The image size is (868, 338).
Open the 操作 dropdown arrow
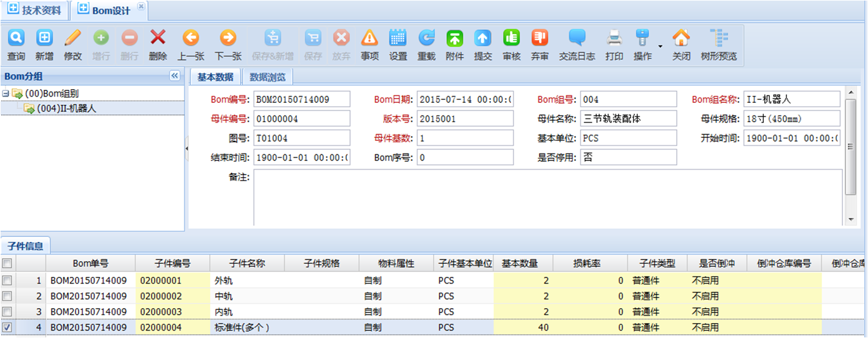pyautogui.click(x=660, y=46)
